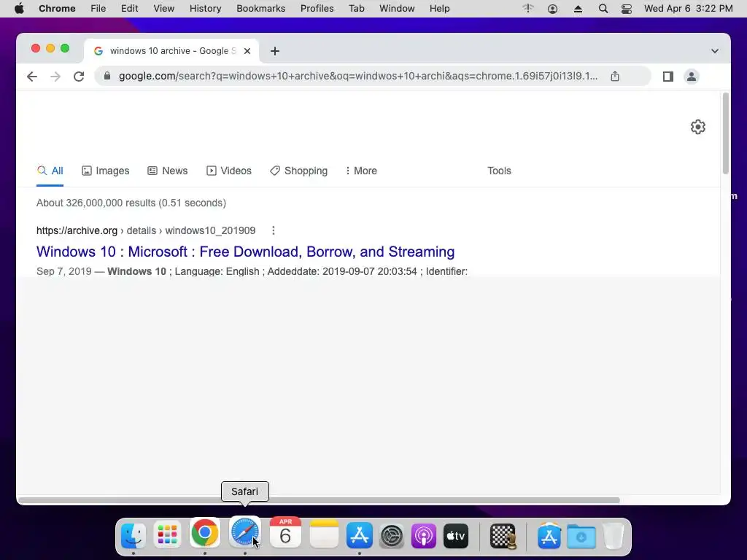Open the History menu
This screenshot has height=560, width=747.
(205, 9)
